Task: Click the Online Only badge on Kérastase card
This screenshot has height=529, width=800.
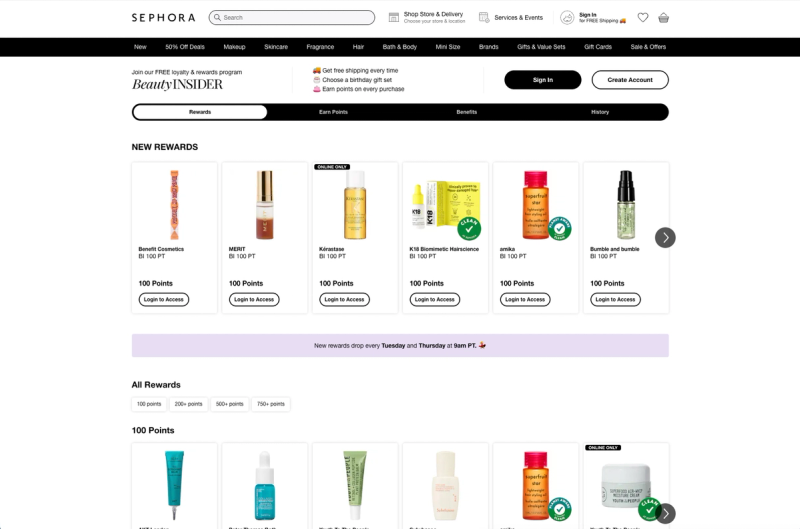Action: point(332,167)
